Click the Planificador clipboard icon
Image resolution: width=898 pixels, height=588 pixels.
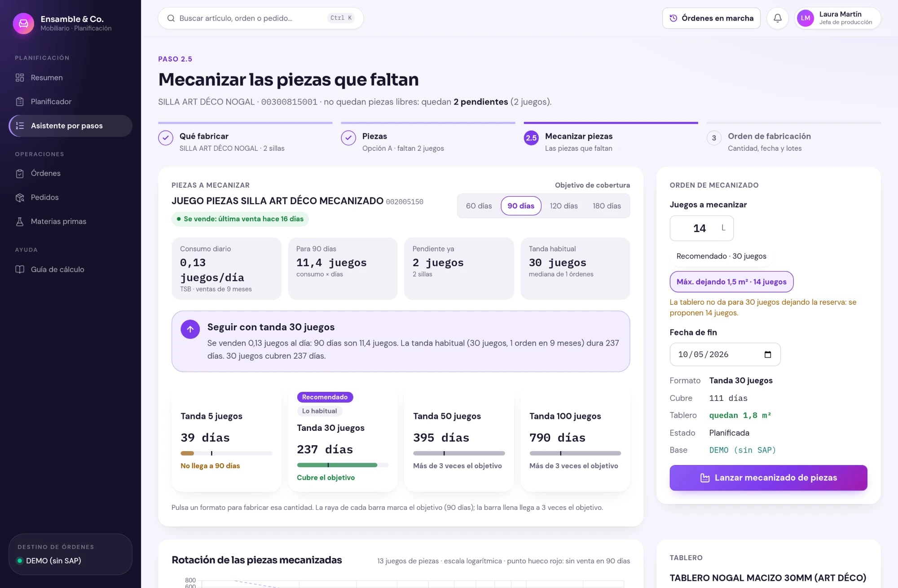(20, 101)
